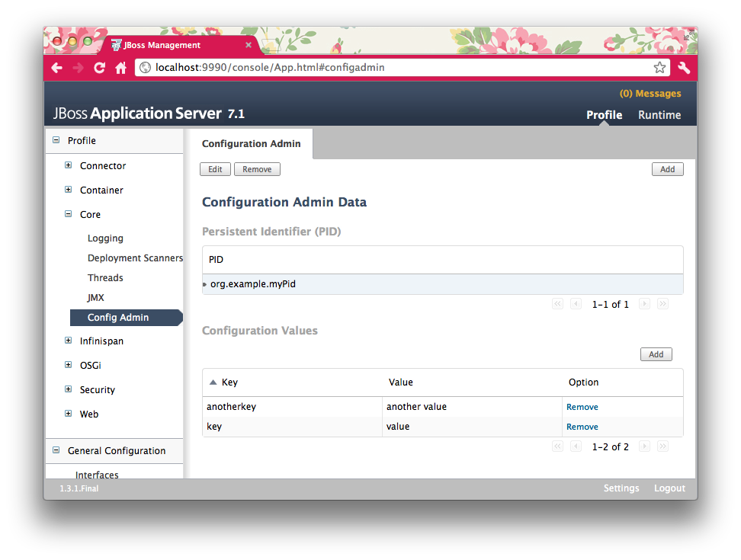The image size is (741, 560).
Task: Open browser wrench settings menu
Action: click(684, 68)
